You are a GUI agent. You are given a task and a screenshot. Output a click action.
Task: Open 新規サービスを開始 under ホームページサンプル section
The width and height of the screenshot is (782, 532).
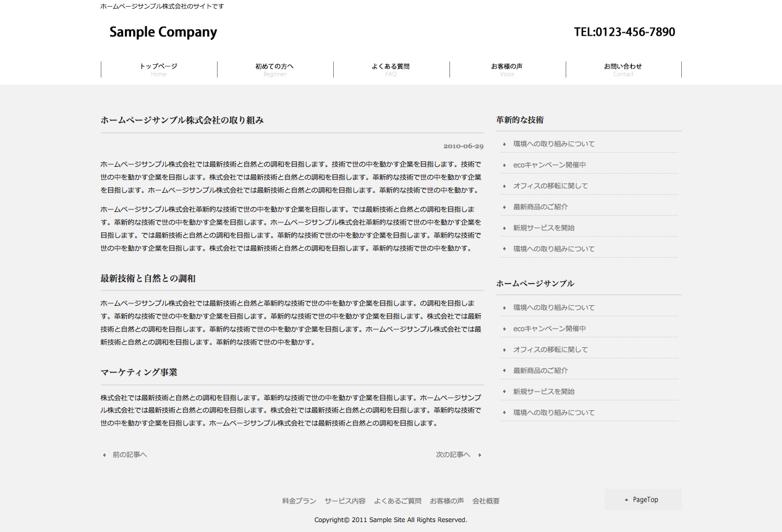543,392
